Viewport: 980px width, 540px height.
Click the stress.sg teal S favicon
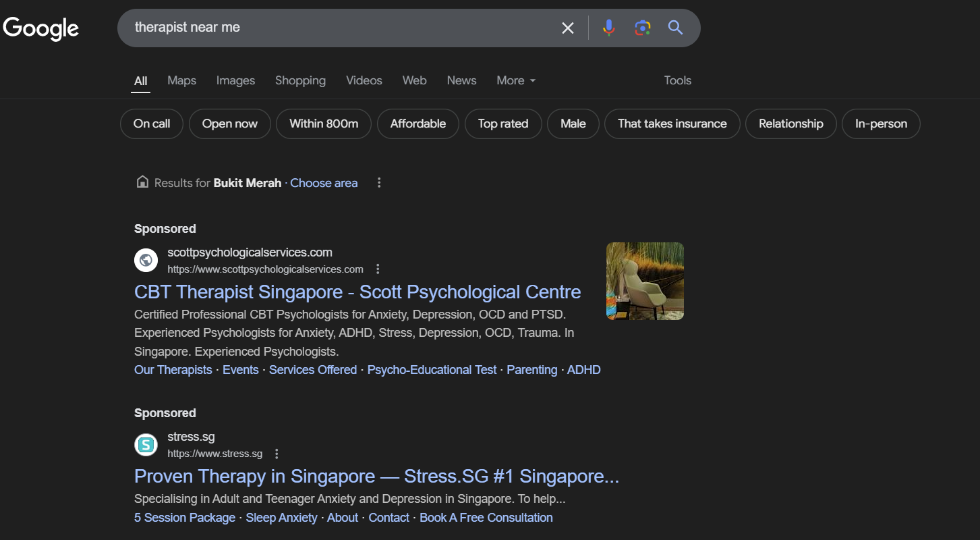(146, 445)
